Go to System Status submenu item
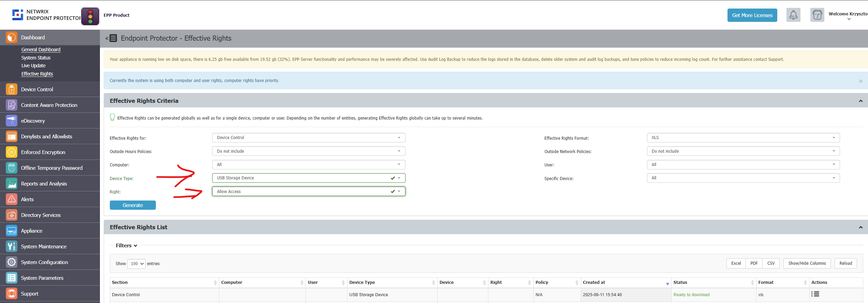This screenshot has height=303, width=868. click(36, 58)
